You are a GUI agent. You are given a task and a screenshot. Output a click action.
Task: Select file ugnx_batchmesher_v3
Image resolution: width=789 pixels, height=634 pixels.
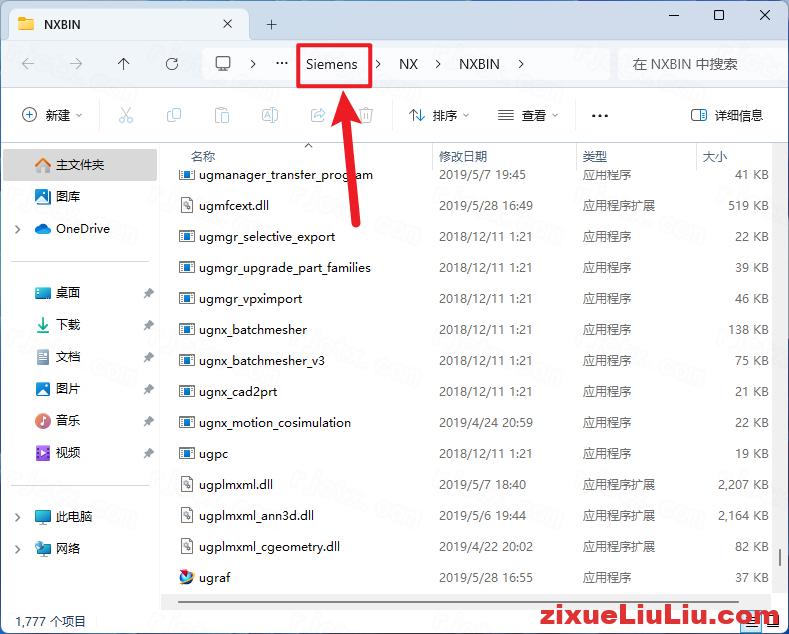coord(262,361)
